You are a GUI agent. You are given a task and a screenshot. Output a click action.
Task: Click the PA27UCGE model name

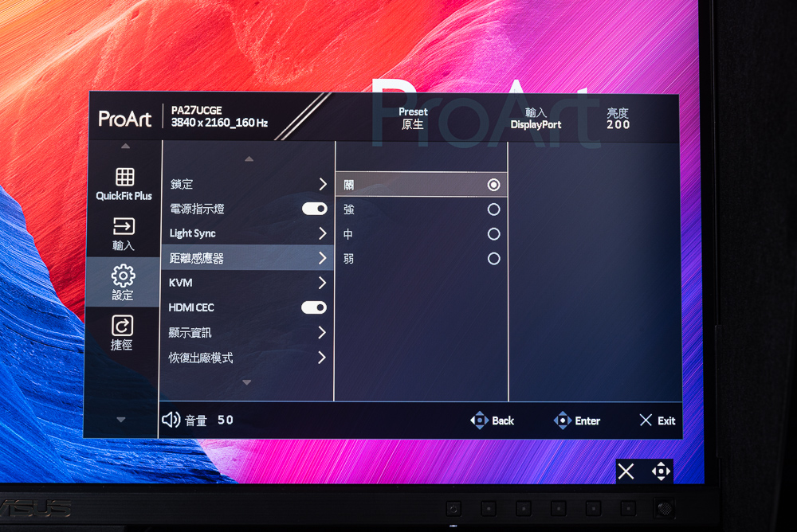pyautogui.click(x=196, y=110)
